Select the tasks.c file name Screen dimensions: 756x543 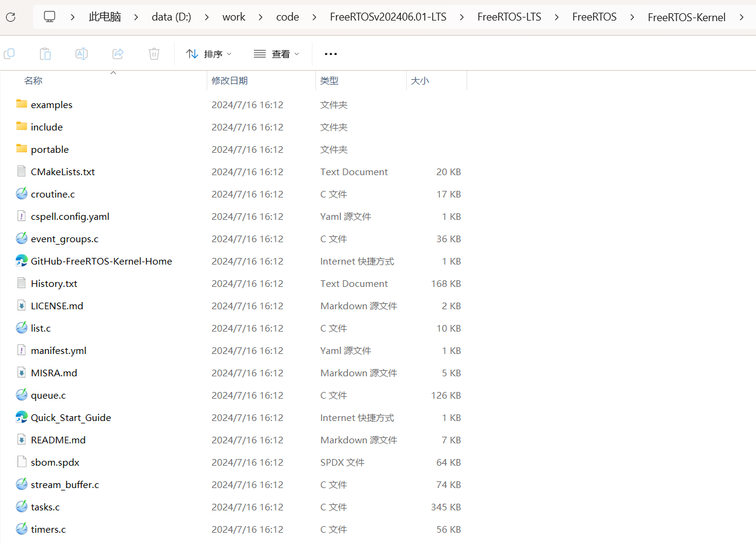45,507
